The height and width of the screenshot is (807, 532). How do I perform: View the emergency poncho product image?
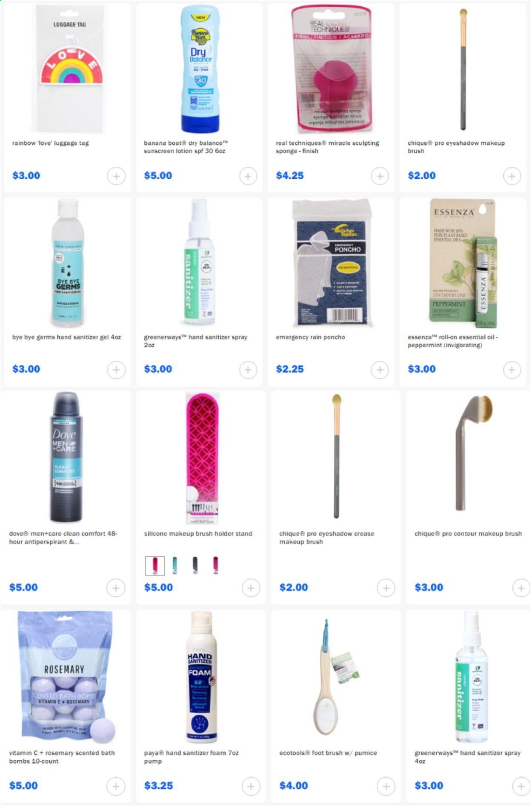coord(332,263)
